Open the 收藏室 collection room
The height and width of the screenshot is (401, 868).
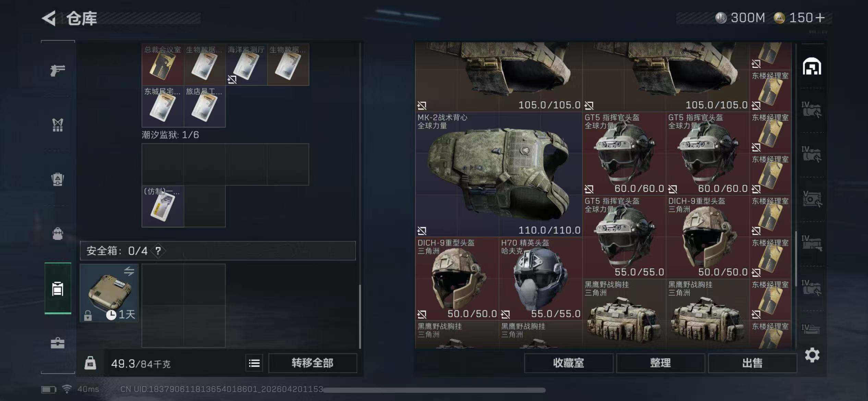568,363
